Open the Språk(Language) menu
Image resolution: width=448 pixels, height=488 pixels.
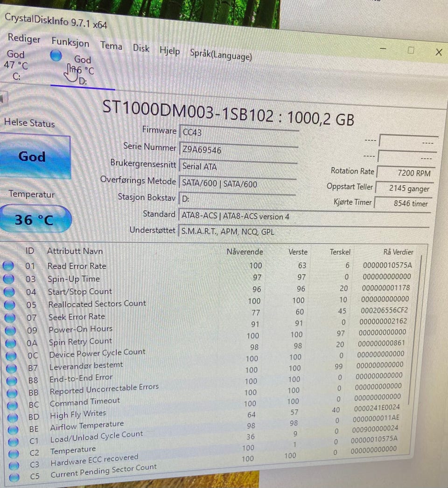pos(221,55)
